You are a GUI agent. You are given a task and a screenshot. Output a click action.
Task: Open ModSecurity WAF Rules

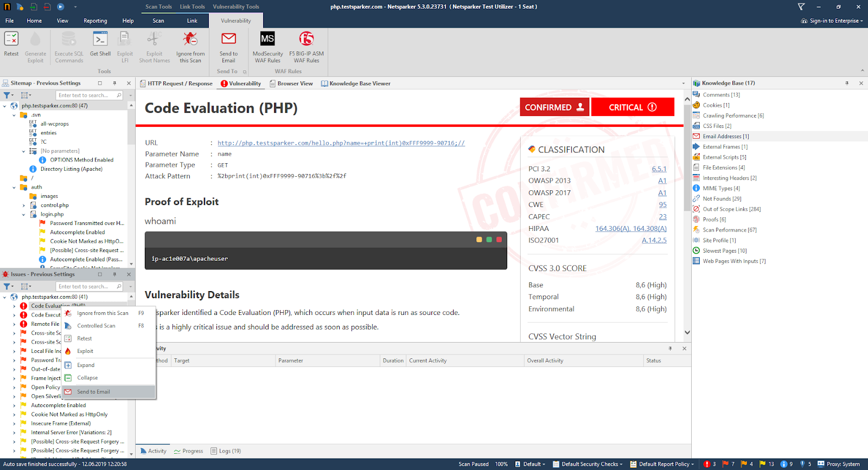(267, 39)
